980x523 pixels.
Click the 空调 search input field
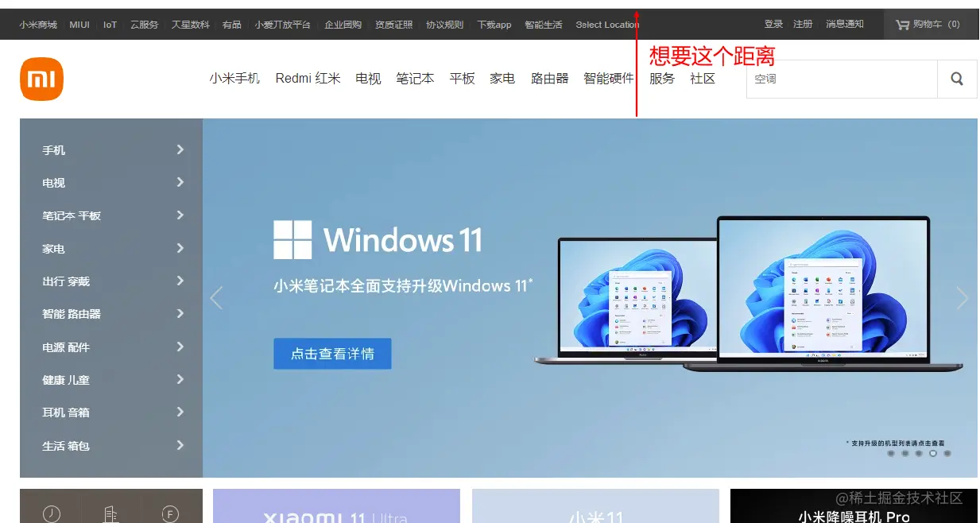842,79
